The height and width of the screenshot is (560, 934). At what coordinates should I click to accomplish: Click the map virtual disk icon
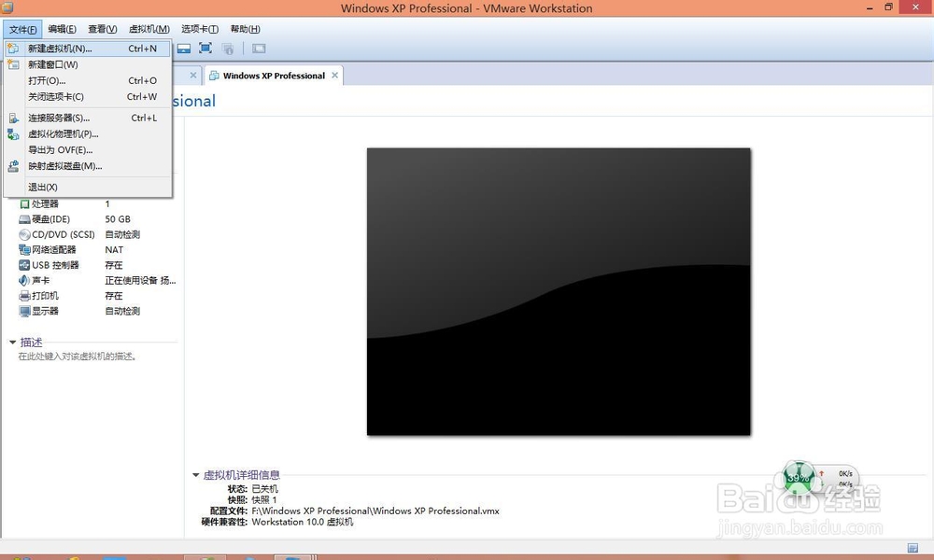pyautogui.click(x=13, y=167)
